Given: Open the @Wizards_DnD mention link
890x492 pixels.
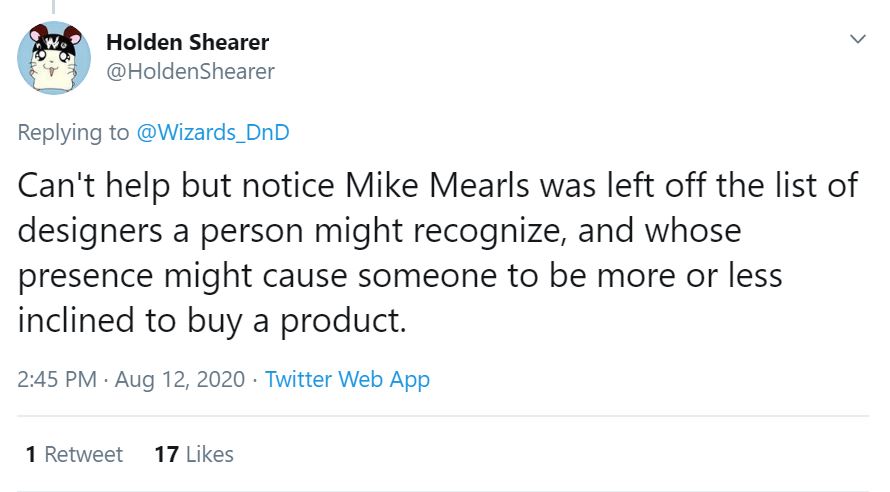Looking at the screenshot, I should point(212,132).
